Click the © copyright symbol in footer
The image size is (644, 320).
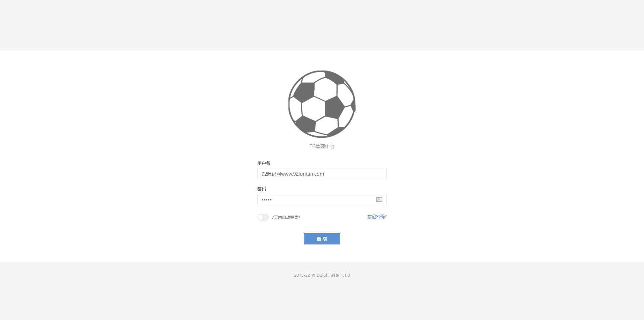[x=313, y=275]
